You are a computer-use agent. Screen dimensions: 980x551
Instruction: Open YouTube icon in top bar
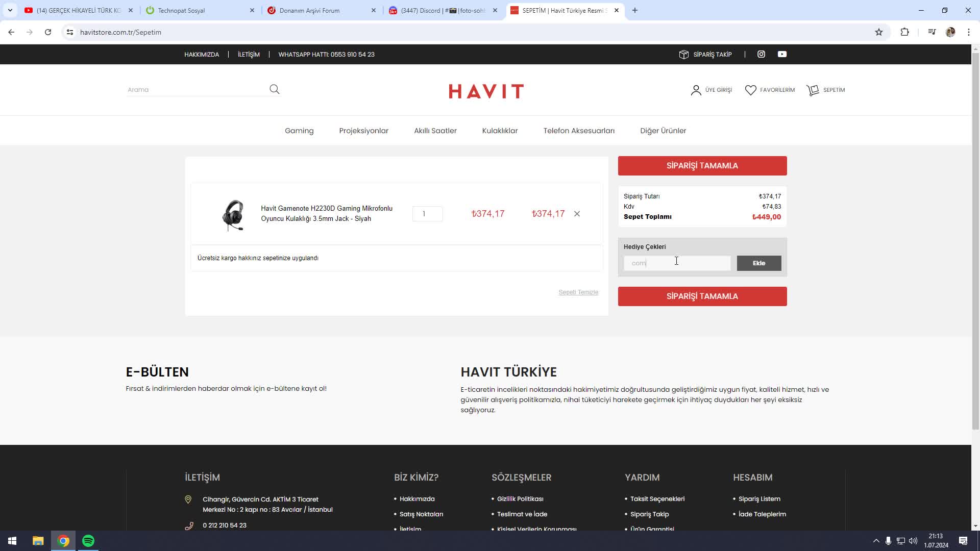pos(782,54)
